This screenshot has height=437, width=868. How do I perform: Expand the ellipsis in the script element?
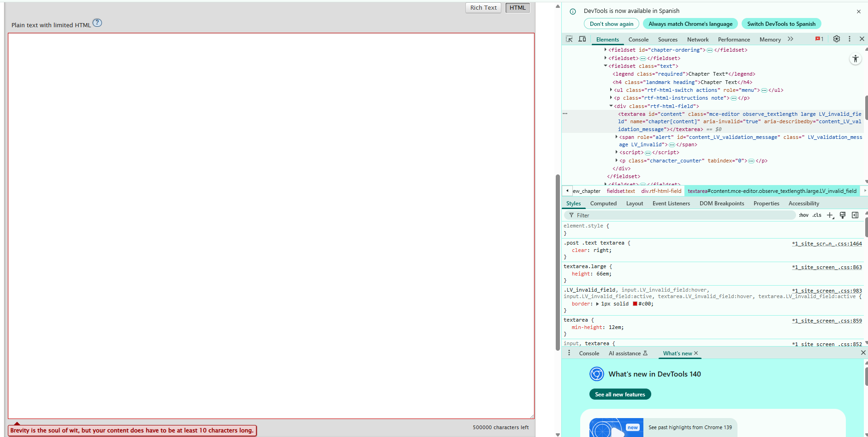[648, 153]
